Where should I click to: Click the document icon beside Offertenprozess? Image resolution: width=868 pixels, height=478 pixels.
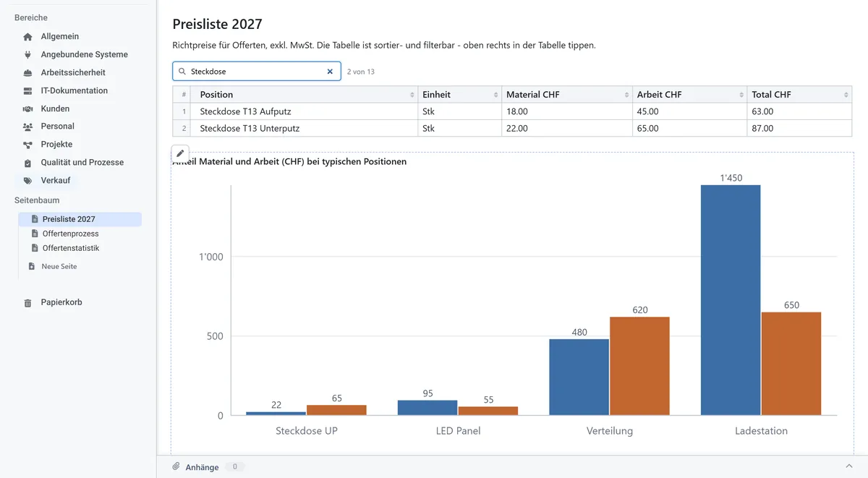click(x=35, y=234)
